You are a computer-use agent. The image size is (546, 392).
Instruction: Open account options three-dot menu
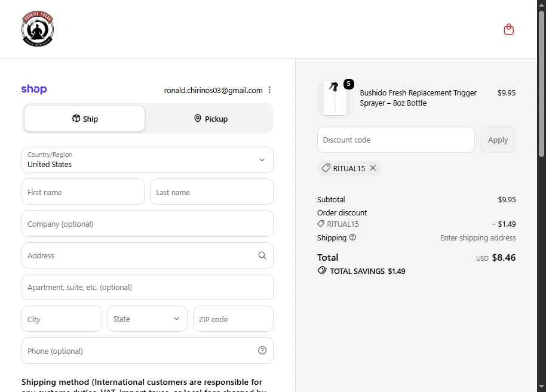[x=269, y=90]
